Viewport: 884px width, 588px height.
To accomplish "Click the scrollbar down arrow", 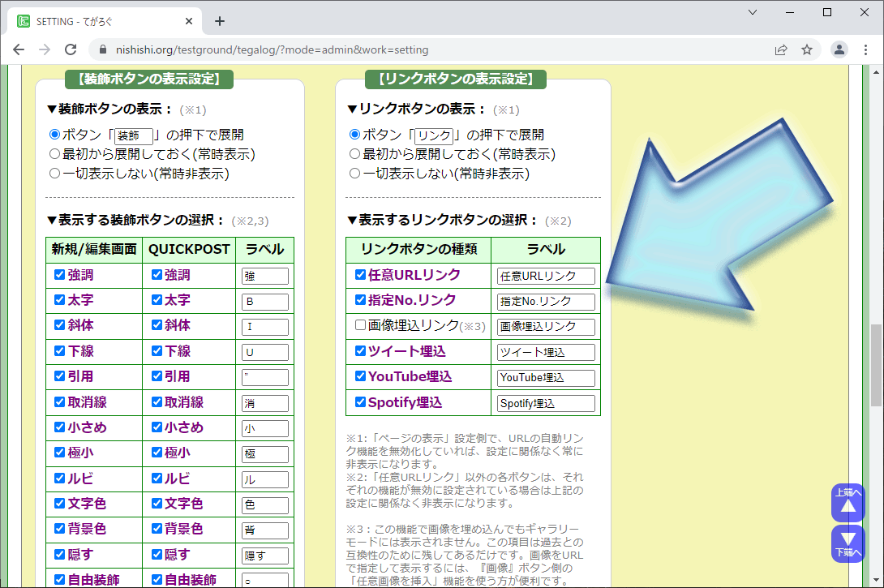I will coord(876,580).
